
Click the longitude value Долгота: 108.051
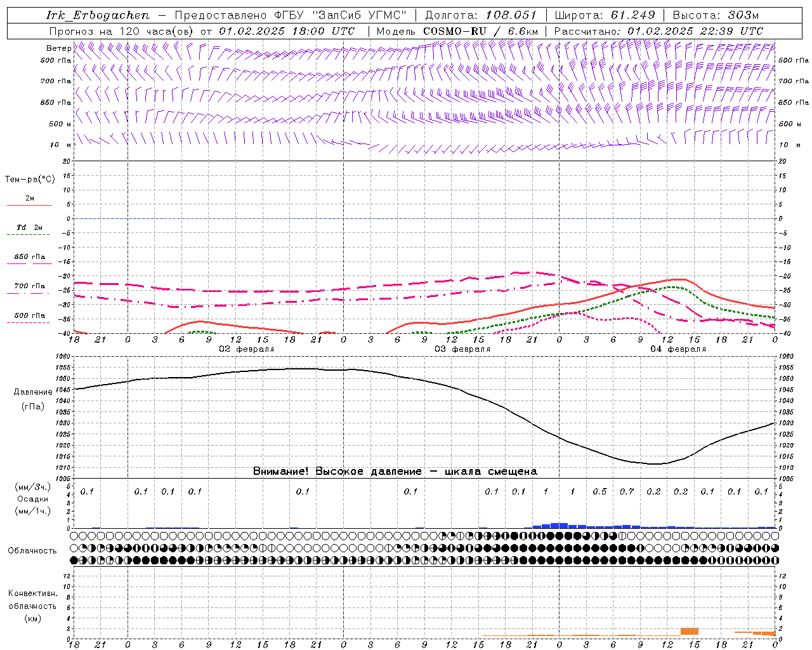tap(481, 15)
